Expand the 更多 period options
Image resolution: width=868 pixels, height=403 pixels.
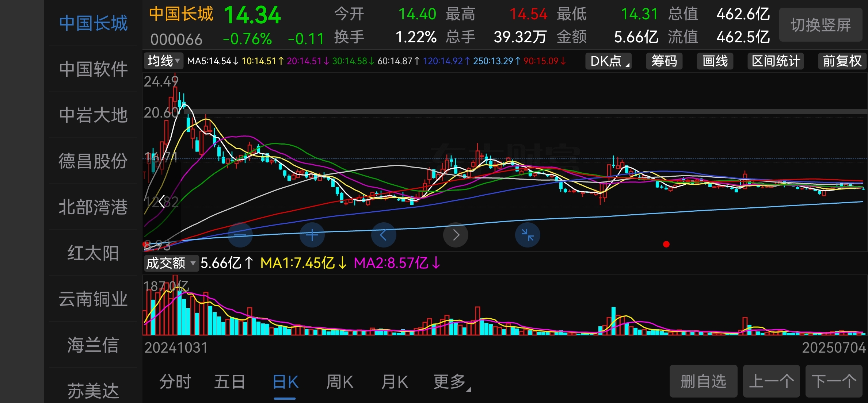click(452, 382)
